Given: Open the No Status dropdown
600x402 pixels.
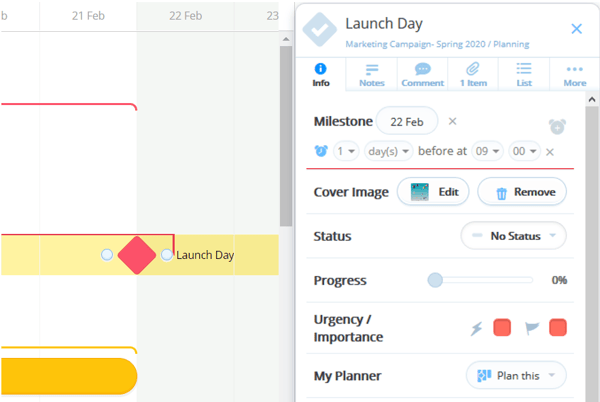Looking at the screenshot, I should click(514, 236).
